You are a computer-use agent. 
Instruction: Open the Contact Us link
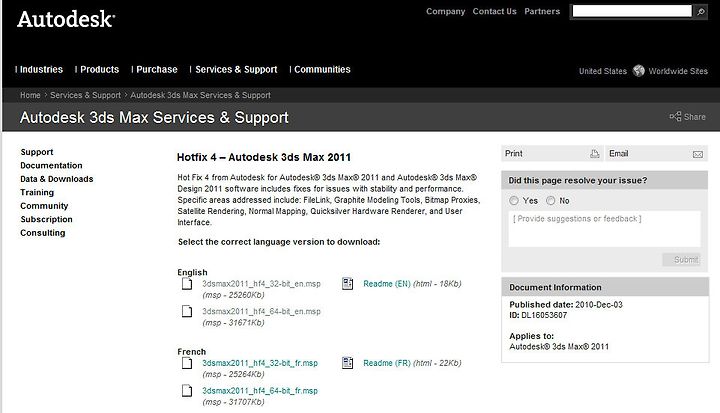point(495,11)
